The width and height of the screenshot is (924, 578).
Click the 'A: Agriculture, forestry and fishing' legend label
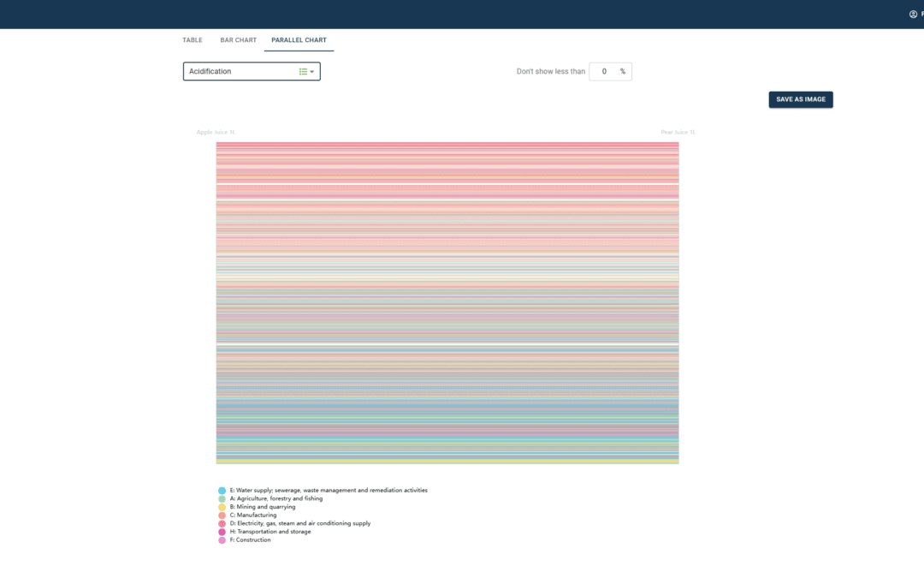point(276,498)
